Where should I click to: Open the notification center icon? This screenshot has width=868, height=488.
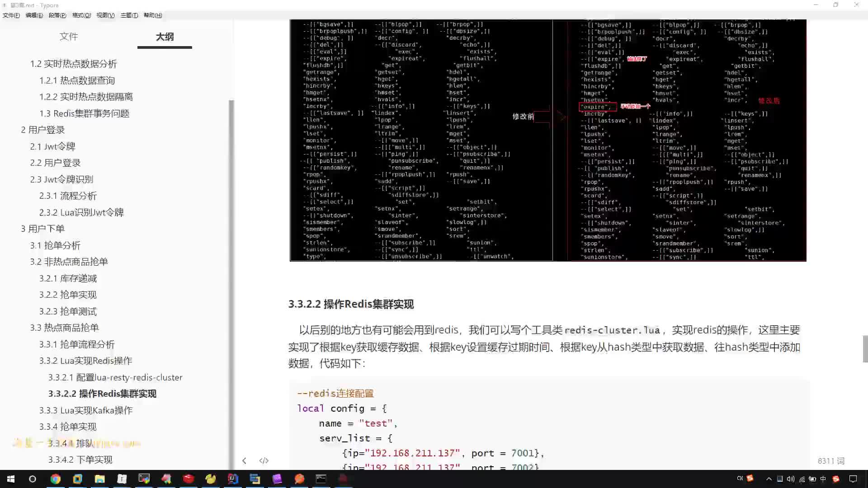pyautogui.click(x=853, y=479)
